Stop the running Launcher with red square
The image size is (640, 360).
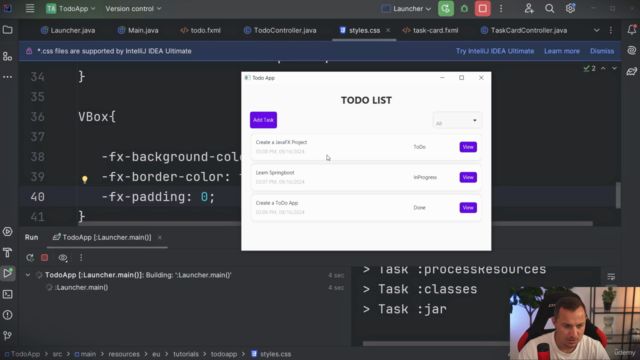(482, 9)
